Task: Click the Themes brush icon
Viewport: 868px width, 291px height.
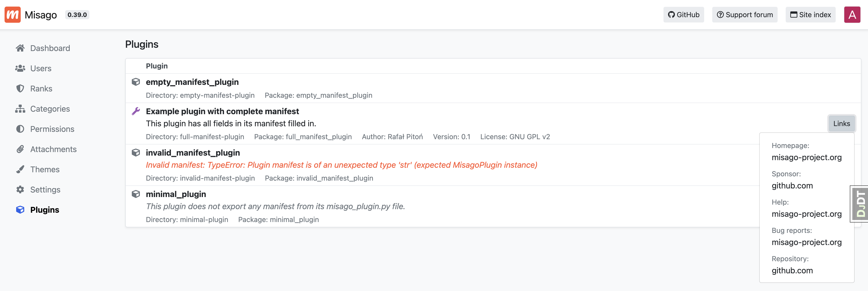Action: pos(20,169)
